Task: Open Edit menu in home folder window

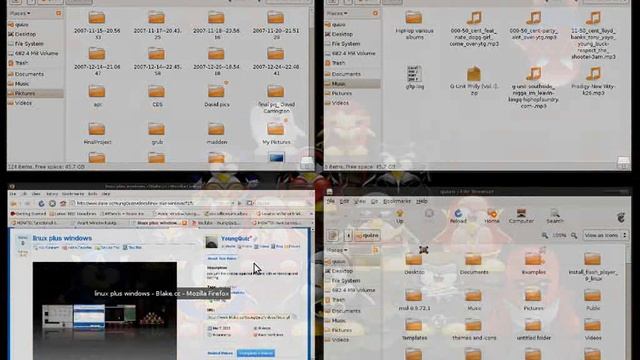Action: tap(344, 201)
